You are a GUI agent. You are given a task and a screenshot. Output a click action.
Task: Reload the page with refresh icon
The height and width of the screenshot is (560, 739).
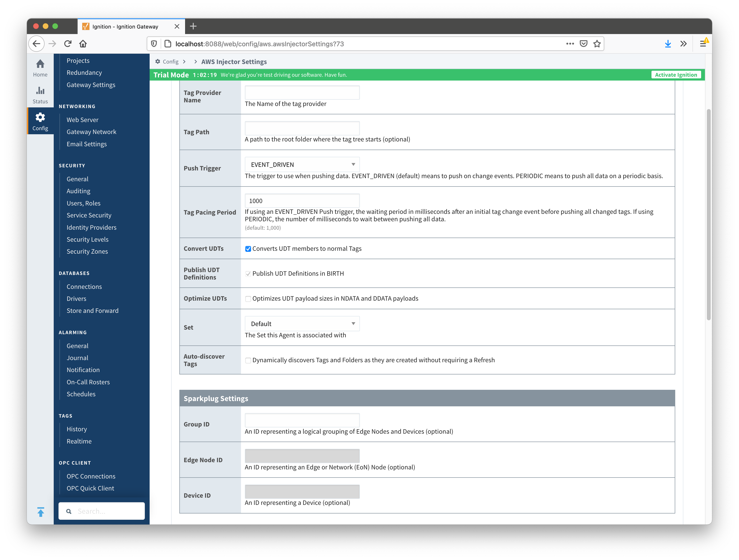pos(68,44)
